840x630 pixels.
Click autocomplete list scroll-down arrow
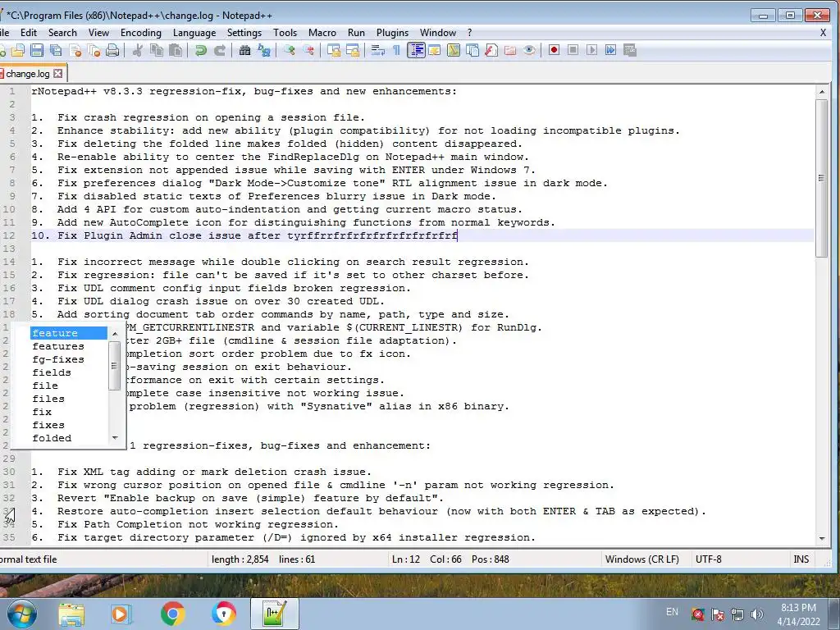pyautogui.click(x=115, y=438)
